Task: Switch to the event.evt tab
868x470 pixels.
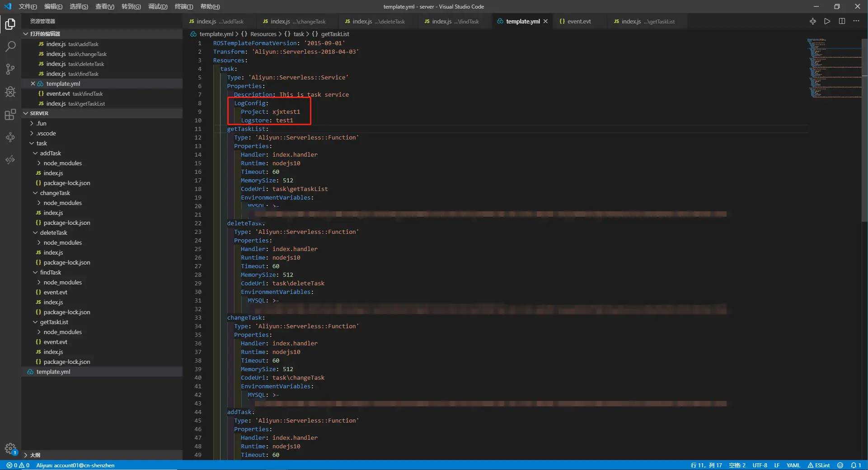Action: pyautogui.click(x=579, y=21)
